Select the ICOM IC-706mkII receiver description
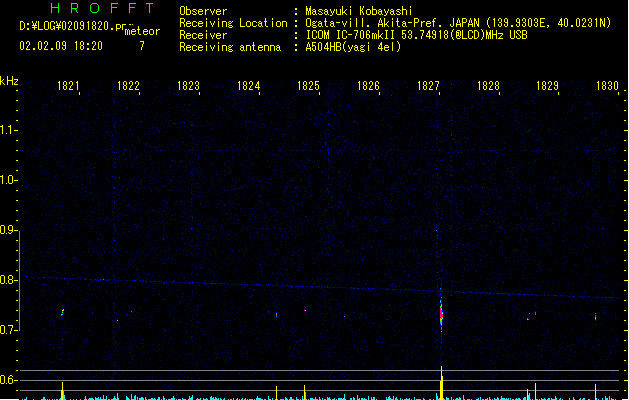 point(416,35)
